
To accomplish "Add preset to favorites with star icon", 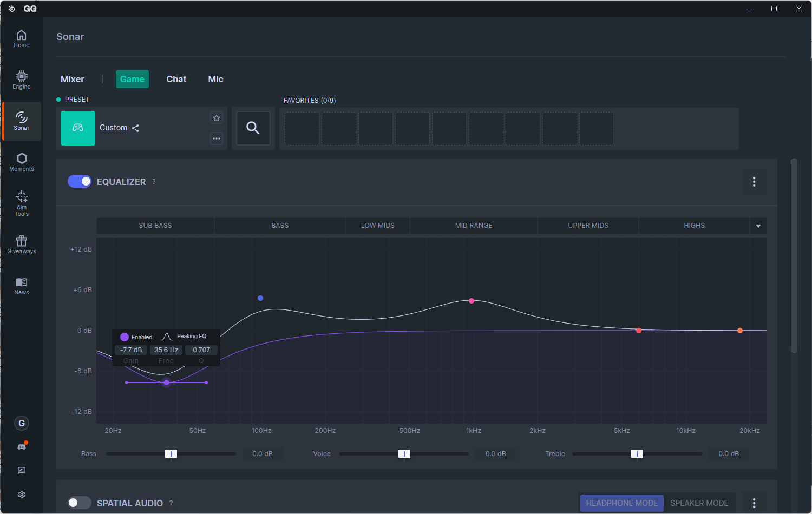I will pyautogui.click(x=217, y=117).
